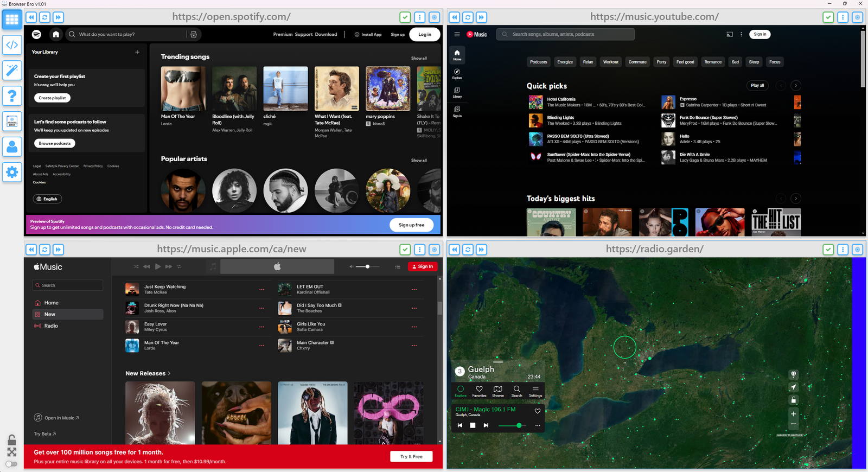Select the Feel good chip in YouTube Music
Image resolution: width=868 pixels, height=472 pixels.
point(685,62)
